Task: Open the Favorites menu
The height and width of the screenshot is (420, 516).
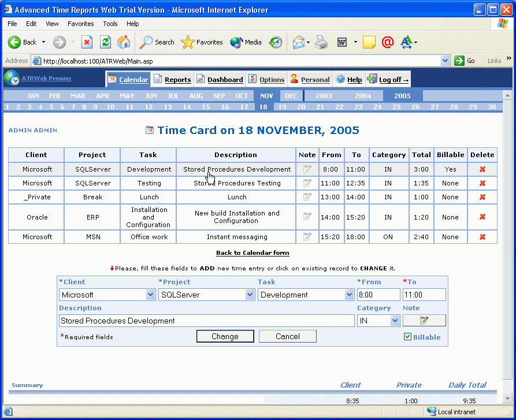Action: [x=81, y=24]
